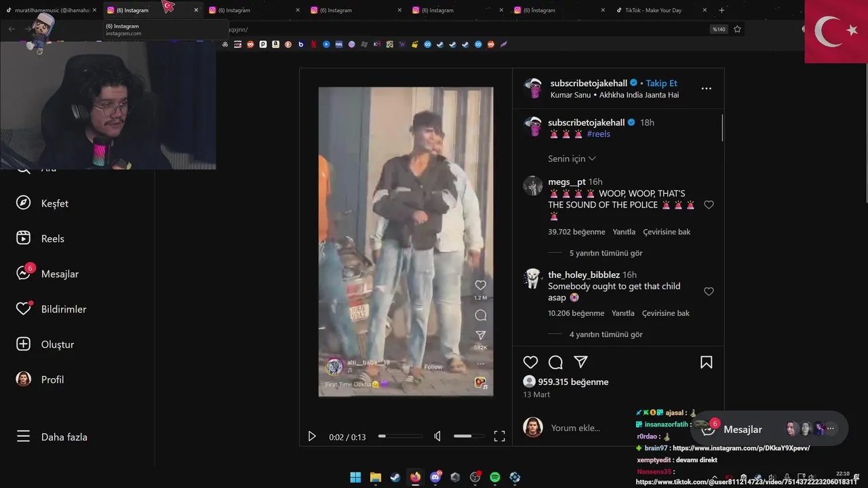Open Steam from the taskbar
The height and width of the screenshot is (488, 868).
[x=395, y=477]
